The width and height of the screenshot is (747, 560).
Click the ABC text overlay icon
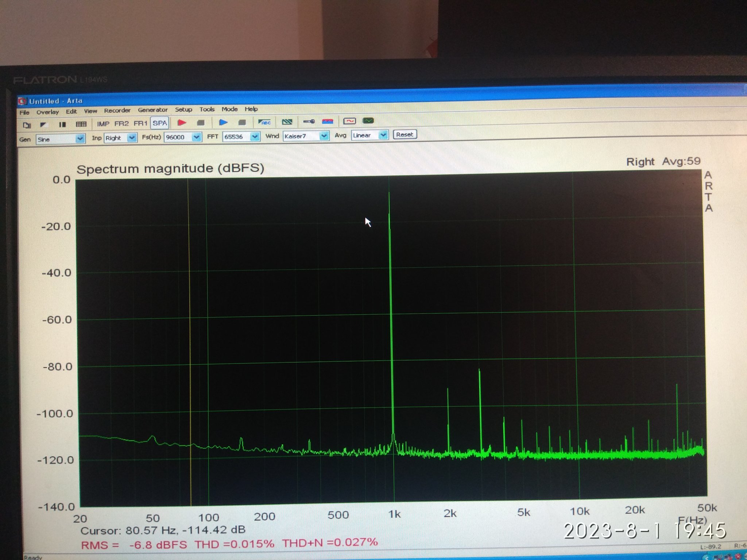tap(264, 122)
